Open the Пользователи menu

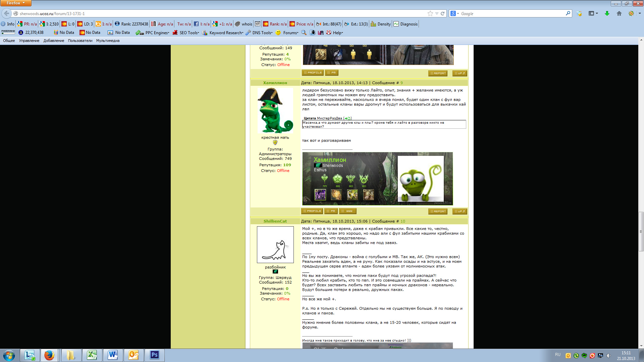(x=80, y=41)
